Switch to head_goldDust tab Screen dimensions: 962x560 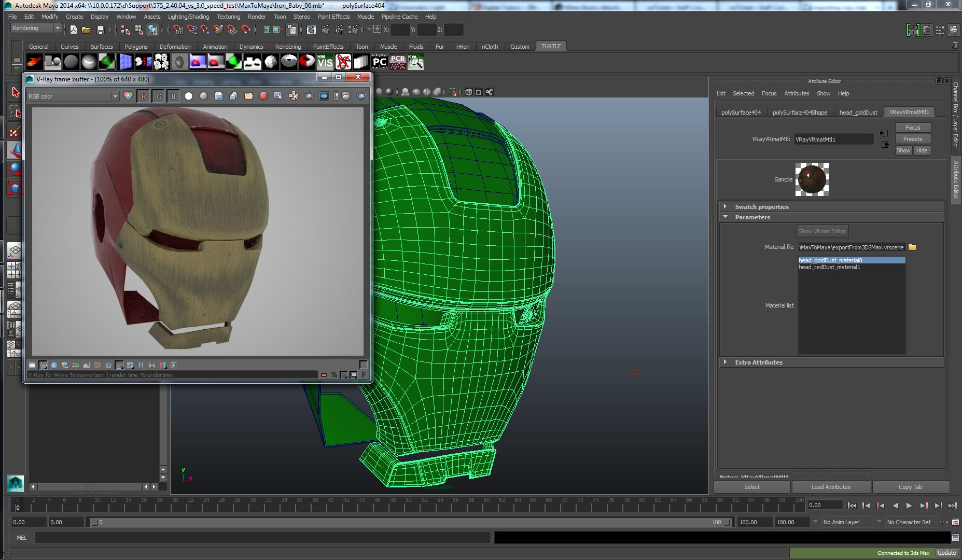coord(858,113)
